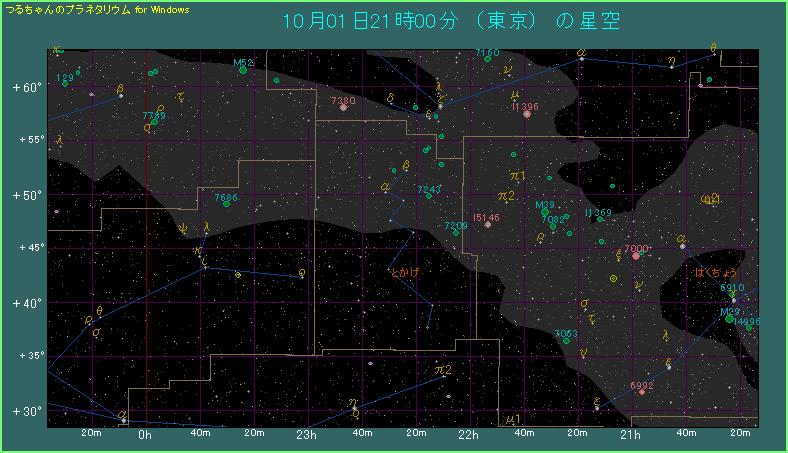
Task: Click the はくちょう constellation label
Action: point(716,272)
